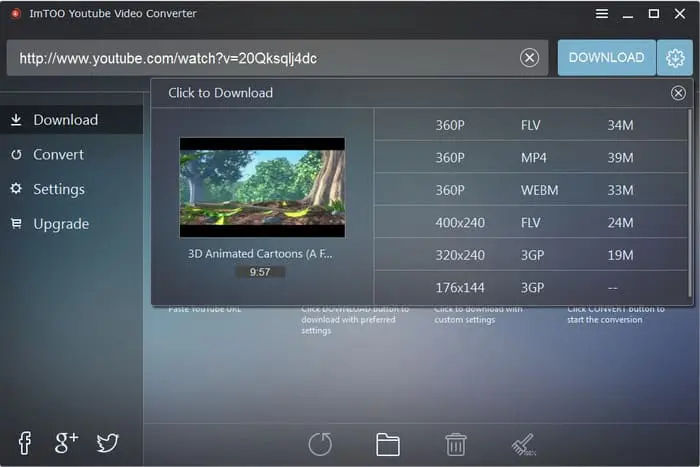Click the Convert circular arrow icon
This screenshot has height=467, width=700.
pyautogui.click(x=16, y=154)
